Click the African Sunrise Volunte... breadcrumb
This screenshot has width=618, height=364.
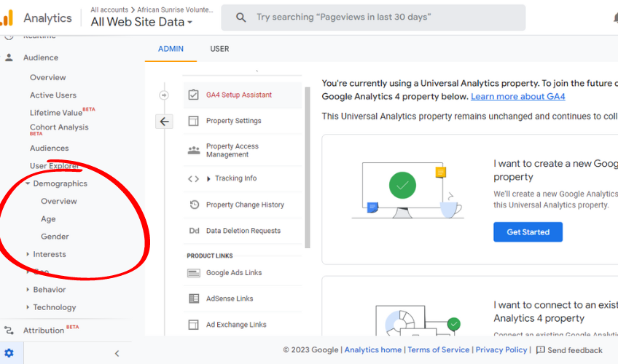[x=175, y=10]
